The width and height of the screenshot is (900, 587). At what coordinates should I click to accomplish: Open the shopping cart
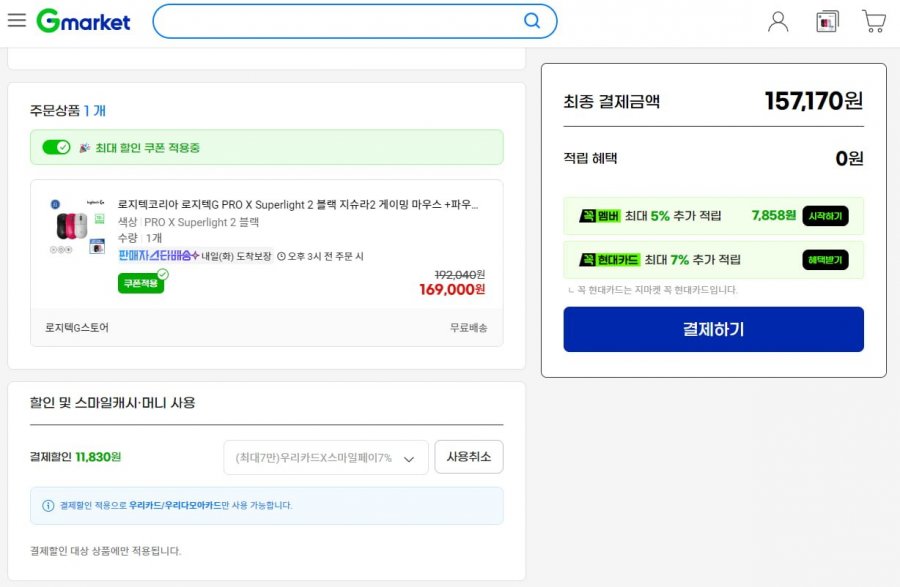click(874, 21)
